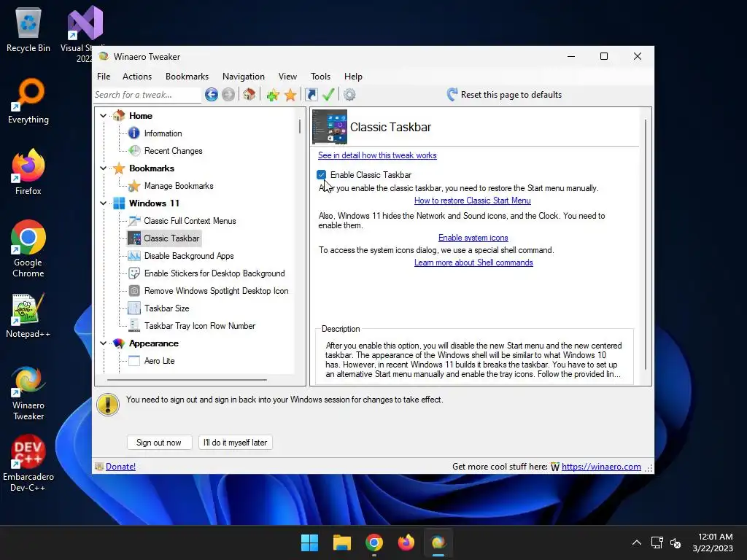The image size is (747, 560).
Task: Open settings gear icon in toolbar
Action: (349, 95)
